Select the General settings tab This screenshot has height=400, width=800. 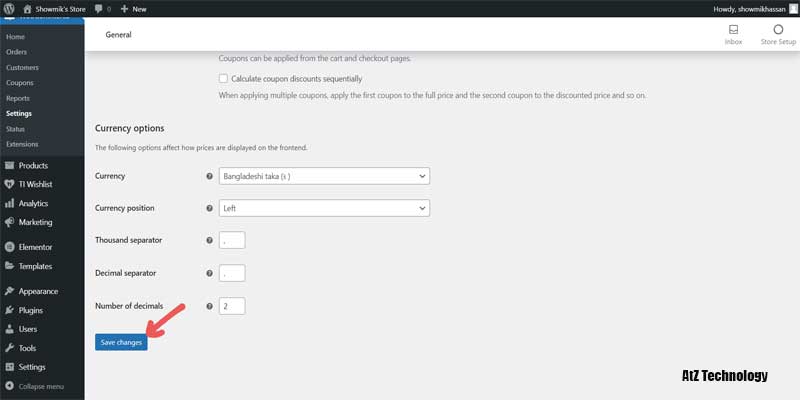pyautogui.click(x=118, y=35)
